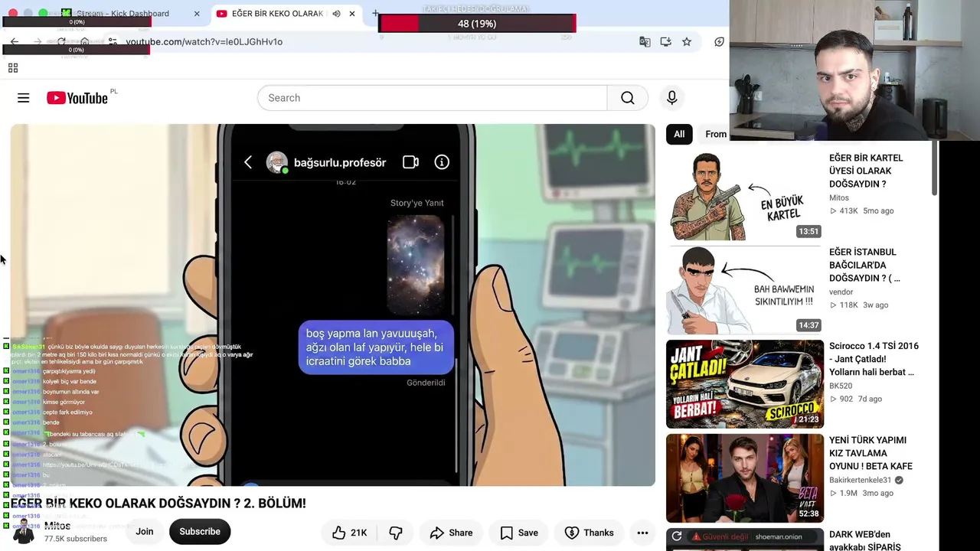Screen dimensions: 980x551
Task: Click the 'boş yapma lan' message bubble
Action: tap(376, 347)
